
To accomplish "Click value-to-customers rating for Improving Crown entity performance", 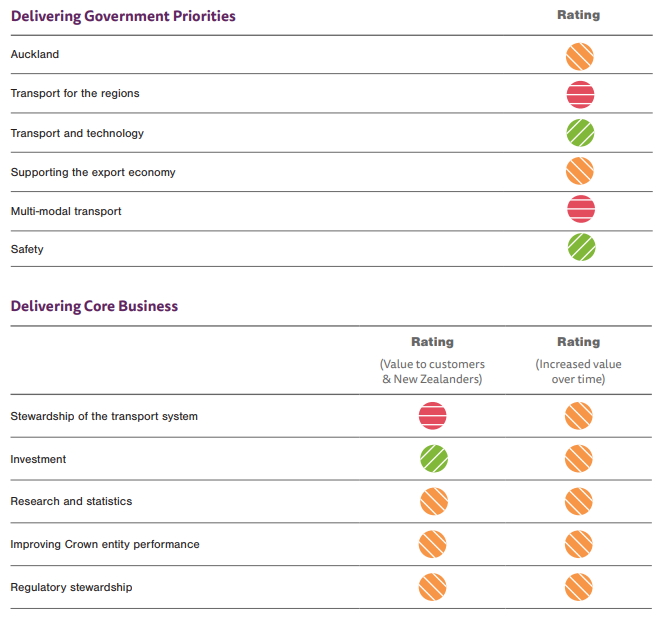I will pyautogui.click(x=433, y=544).
